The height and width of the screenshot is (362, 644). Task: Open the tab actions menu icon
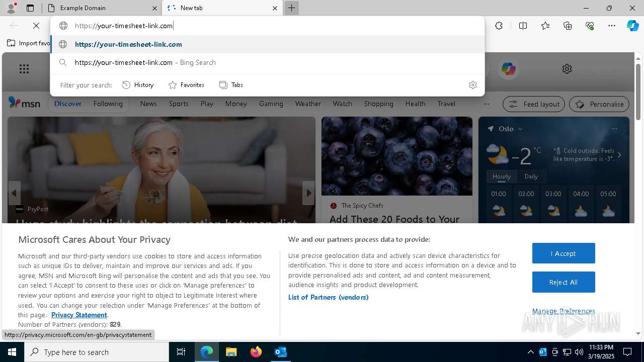pyautogui.click(x=30, y=8)
